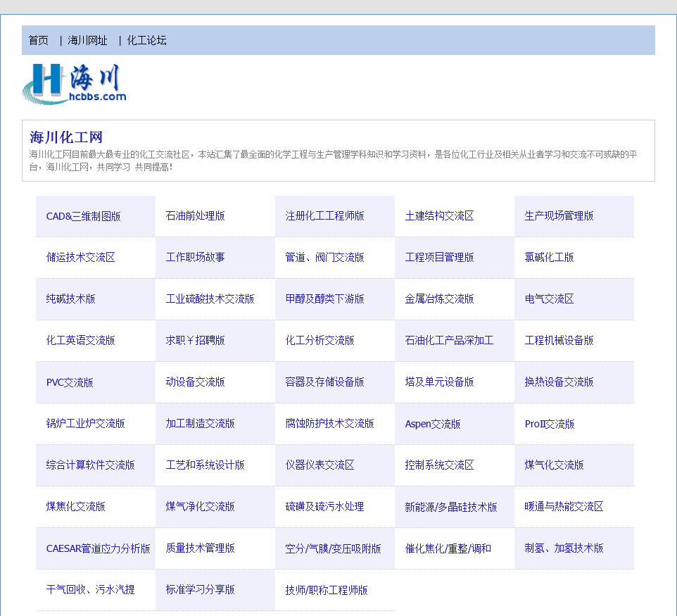Image resolution: width=677 pixels, height=616 pixels.
Task: Visit 仪器仪表交流区 section
Action: click(x=319, y=465)
